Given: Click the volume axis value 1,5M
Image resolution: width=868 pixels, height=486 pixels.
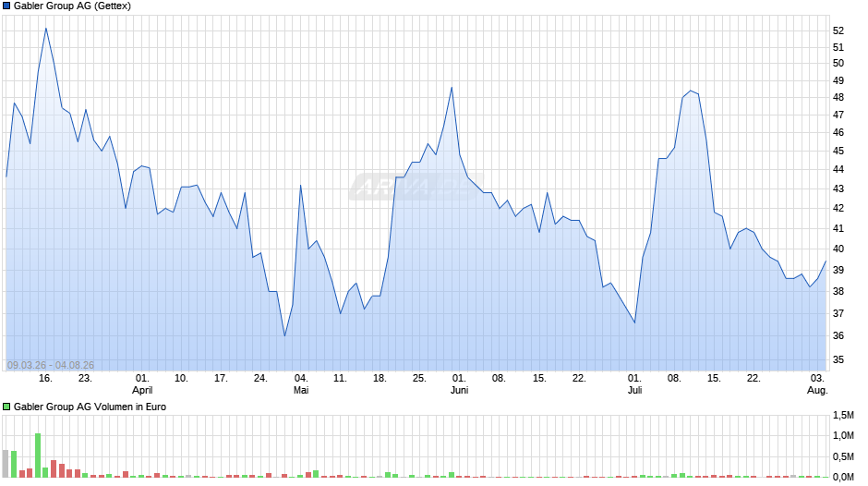Looking at the screenshot, I should 843,415.
